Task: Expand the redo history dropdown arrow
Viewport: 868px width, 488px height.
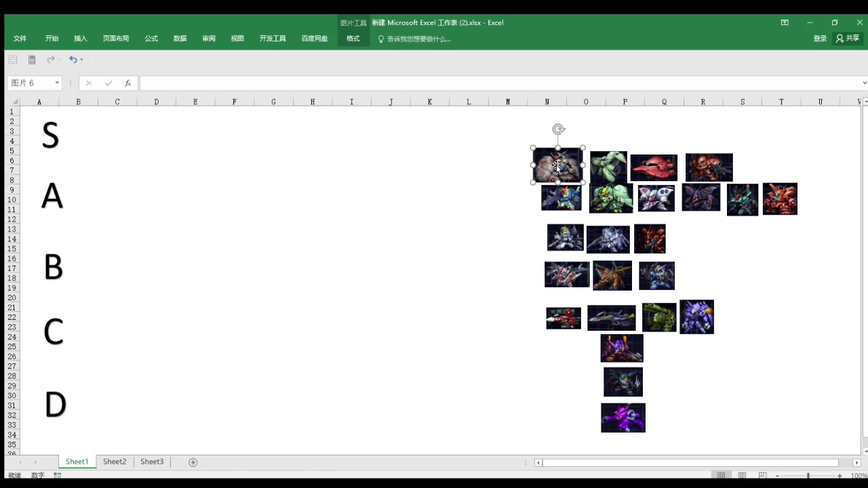Action: coord(59,60)
